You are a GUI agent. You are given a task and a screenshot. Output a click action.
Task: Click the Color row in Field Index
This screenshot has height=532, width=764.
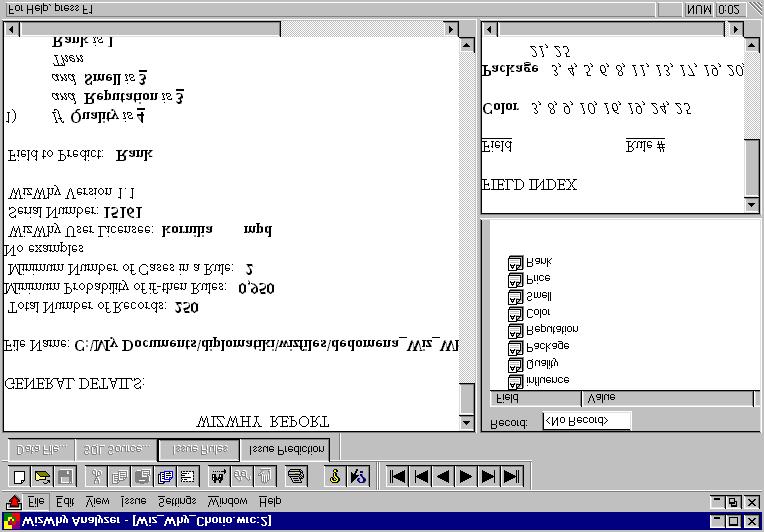click(586, 109)
